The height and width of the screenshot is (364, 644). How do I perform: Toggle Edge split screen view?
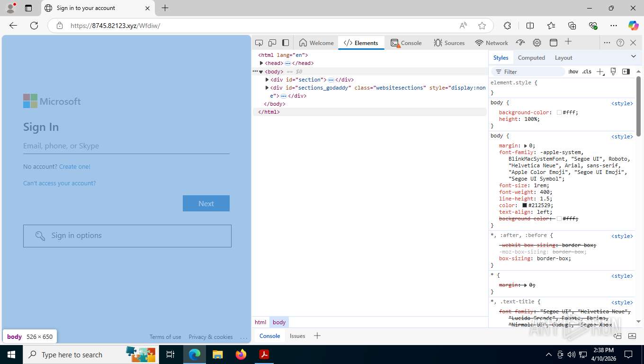tap(530, 26)
